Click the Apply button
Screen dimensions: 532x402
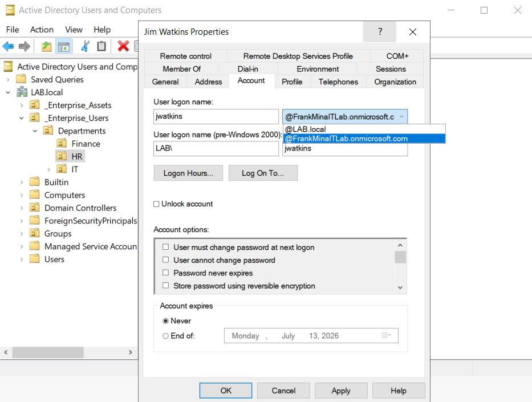point(341,391)
